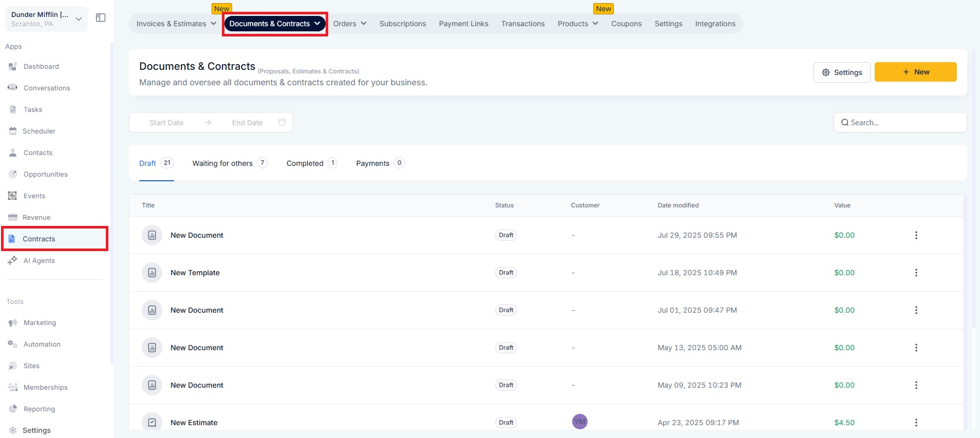Image resolution: width=980 pixels, height=438 pixels.
Task: Open Events in the sidebar
Action: [34, 196]
